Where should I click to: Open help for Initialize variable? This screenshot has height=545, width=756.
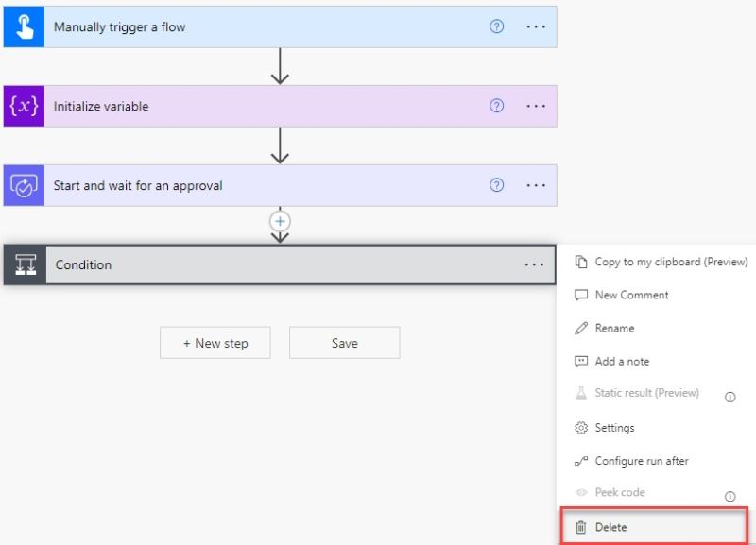click(496, 105)
